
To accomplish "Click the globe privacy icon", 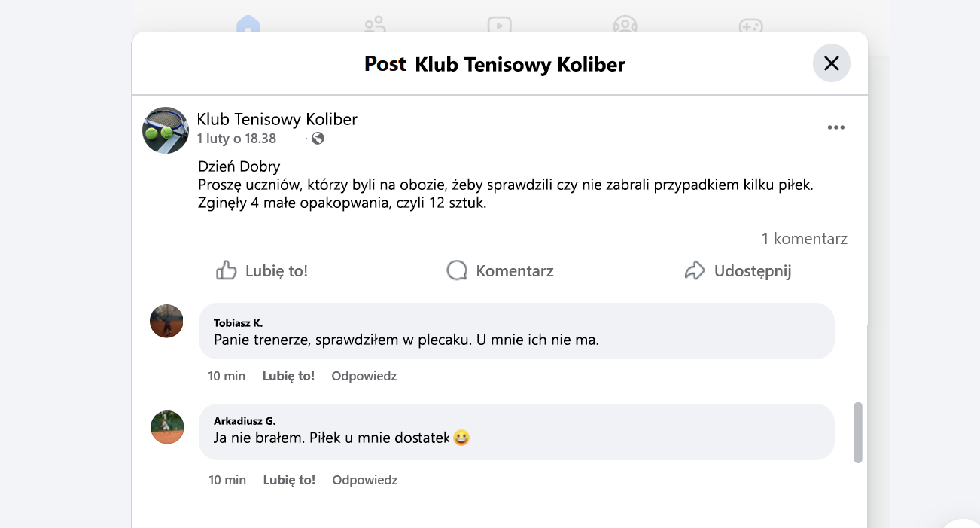I will click(x=318, y=139).
